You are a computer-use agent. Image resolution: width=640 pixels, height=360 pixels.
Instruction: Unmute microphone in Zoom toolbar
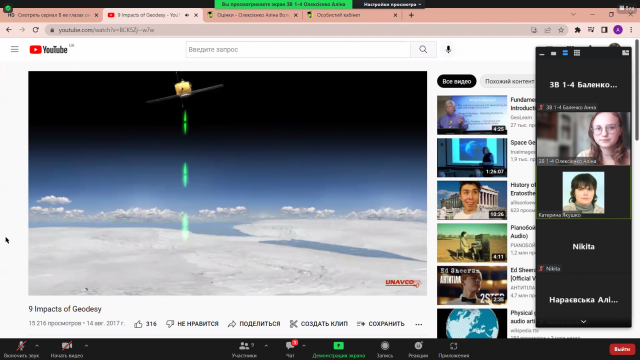(x=21, y=349)
